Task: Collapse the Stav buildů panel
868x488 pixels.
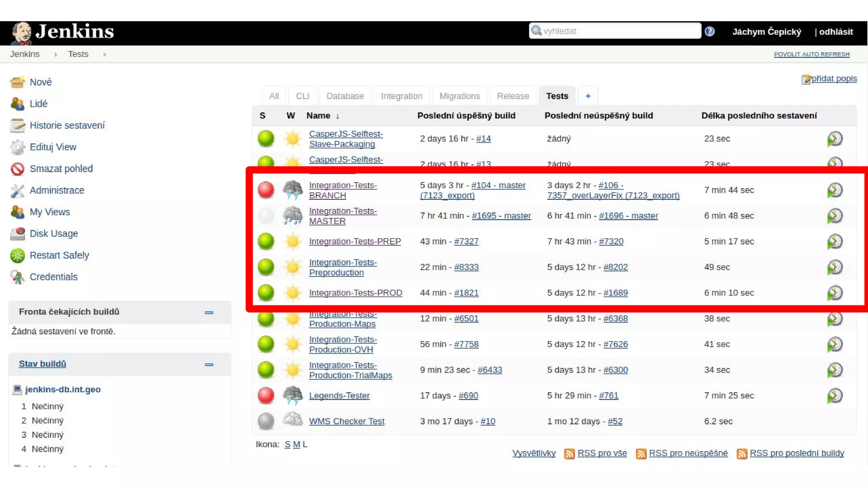Action: click(209, 365)
